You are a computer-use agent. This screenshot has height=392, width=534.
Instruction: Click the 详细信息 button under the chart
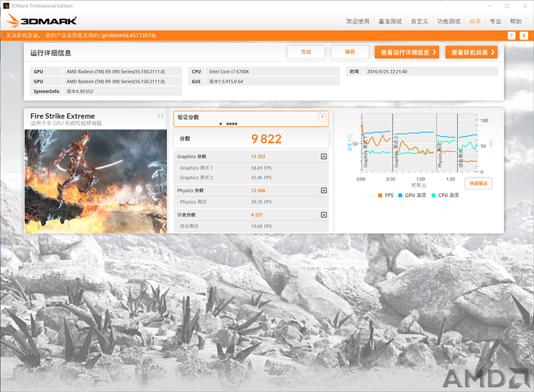479,183
